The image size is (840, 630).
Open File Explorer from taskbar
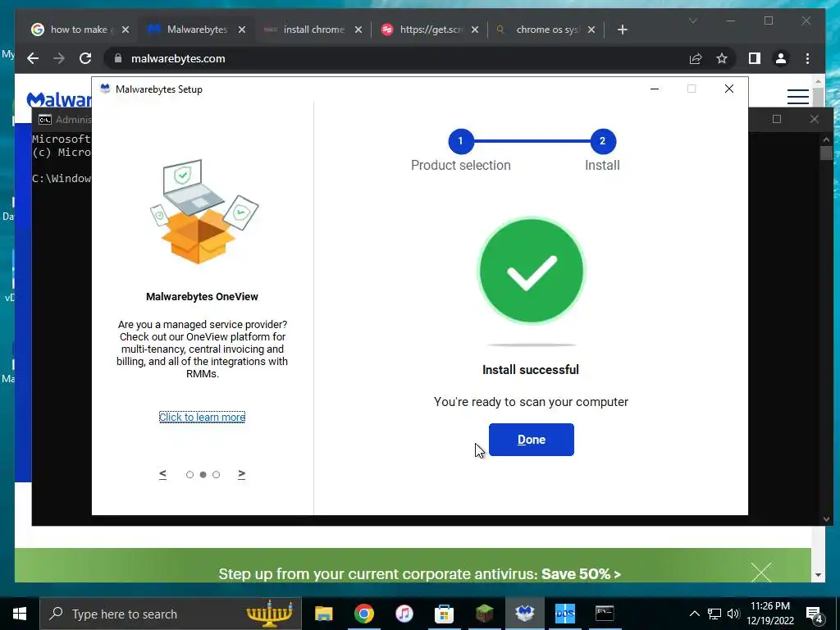[x=323, y=614]
